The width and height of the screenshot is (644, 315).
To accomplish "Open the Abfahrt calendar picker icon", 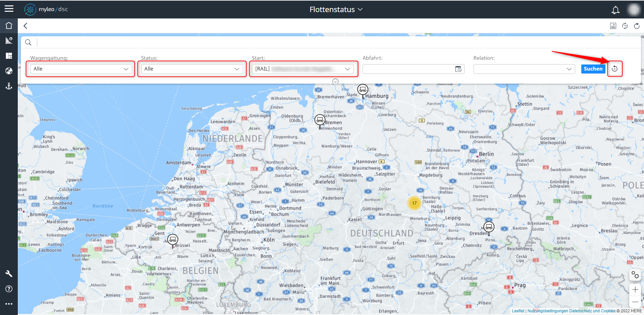I will pyautogui.click(x=458, y=69).
